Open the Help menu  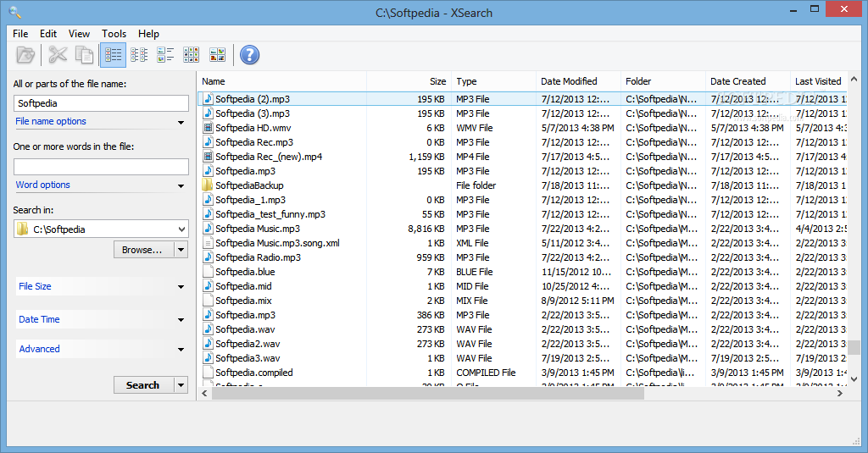[x=148, y=33]
